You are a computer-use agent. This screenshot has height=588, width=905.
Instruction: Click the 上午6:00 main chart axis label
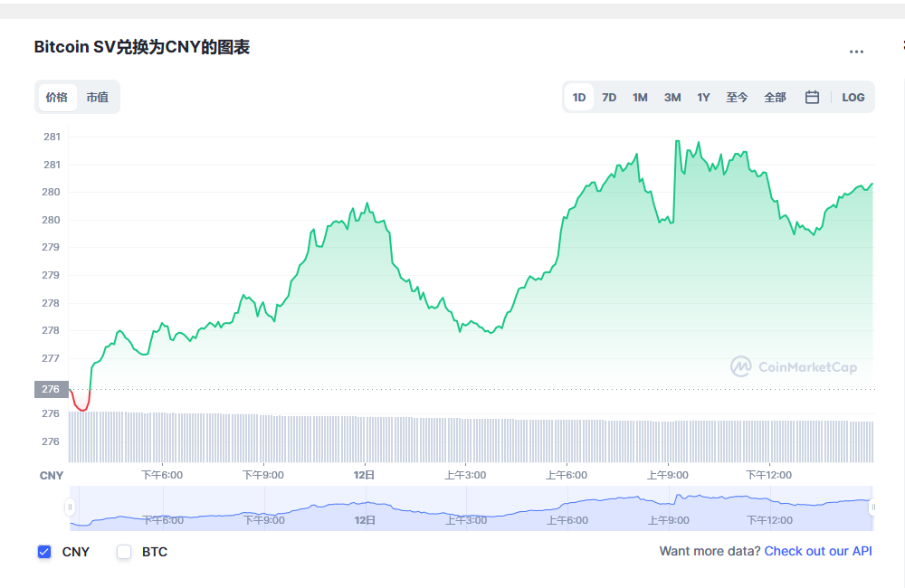pos(567,475)
